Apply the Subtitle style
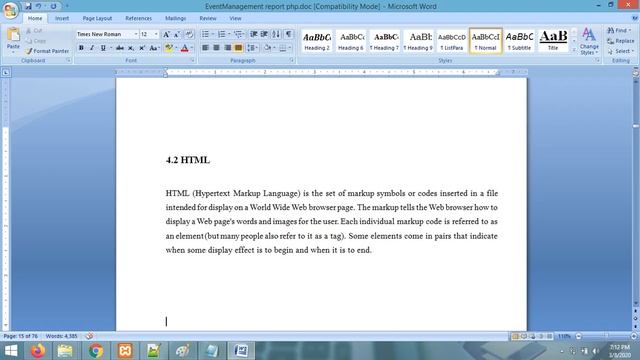 click(519, 41)
